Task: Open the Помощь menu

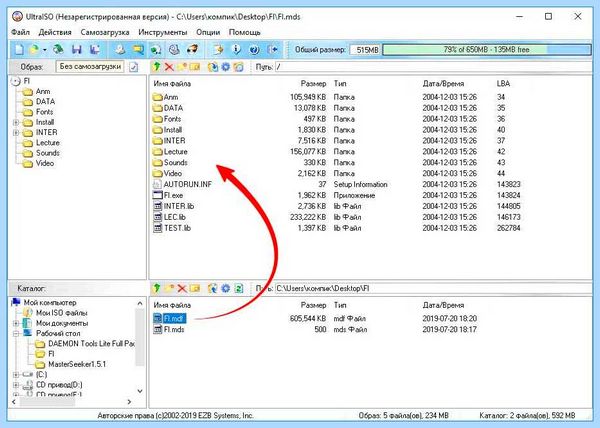Action: [x=245, y=33]
